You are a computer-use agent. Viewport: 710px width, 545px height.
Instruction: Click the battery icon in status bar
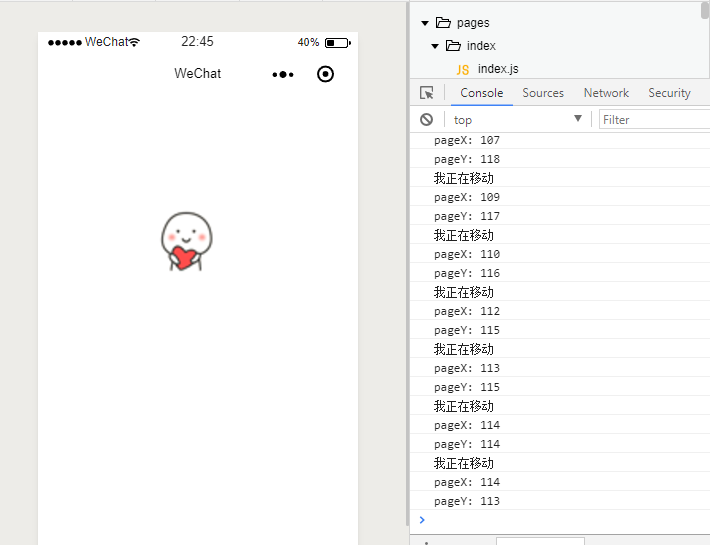click(x=338, y=43)
